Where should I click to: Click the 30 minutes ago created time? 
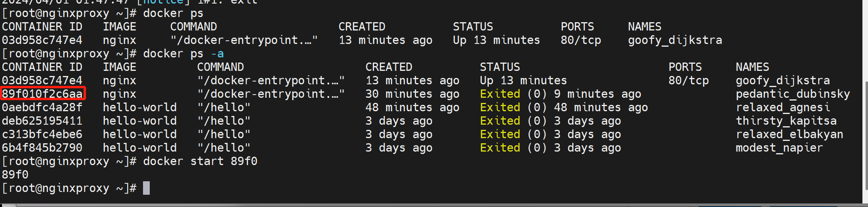(412, 94)
